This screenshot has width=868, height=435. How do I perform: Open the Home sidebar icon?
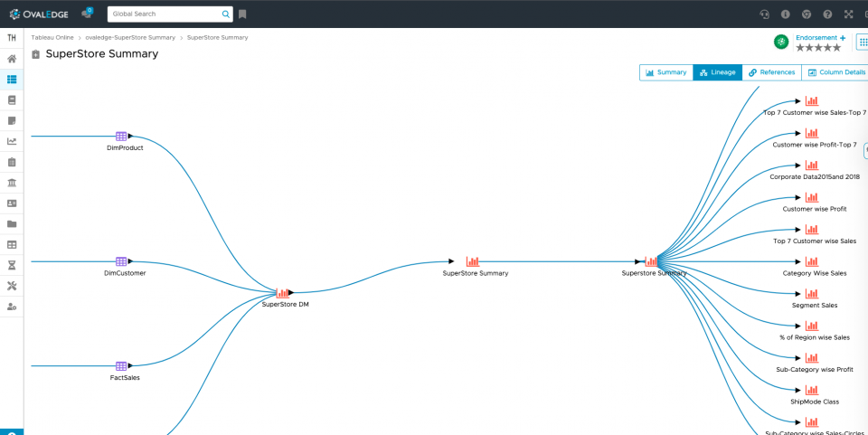tap(12, 59)
